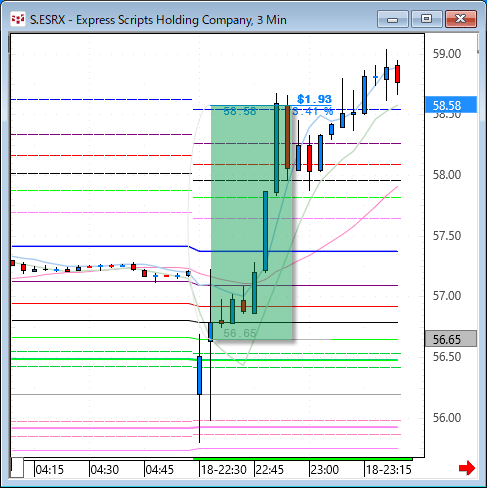Click the 5.41 % percent change label

[x=313, y=111]
